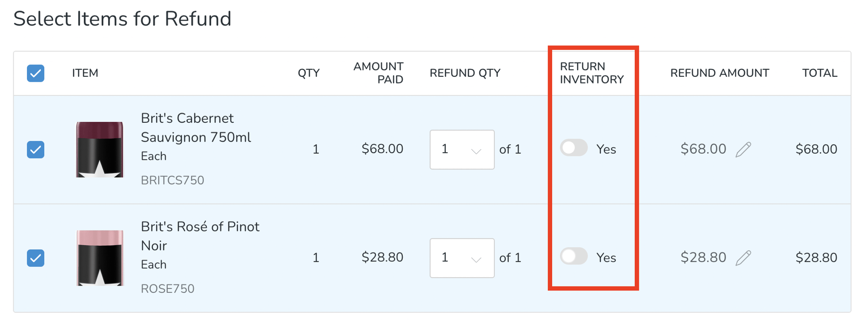
Task: Deselect the Brit's Rosé of Pinot Noir row
Action: point(35,258)
